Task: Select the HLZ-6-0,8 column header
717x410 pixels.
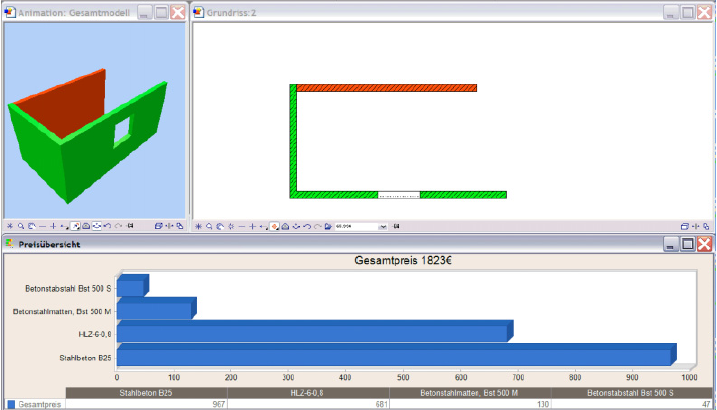Action: [307, 393]
